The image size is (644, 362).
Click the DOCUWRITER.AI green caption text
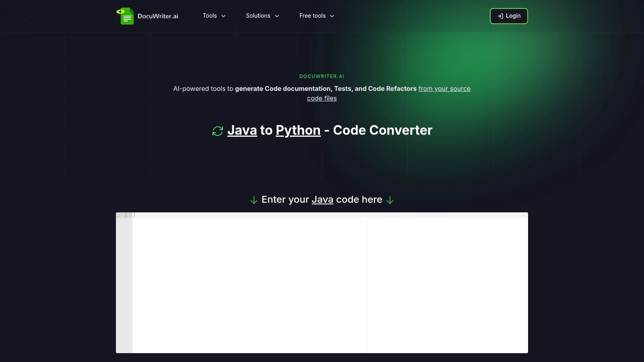(x=322, y=76)
